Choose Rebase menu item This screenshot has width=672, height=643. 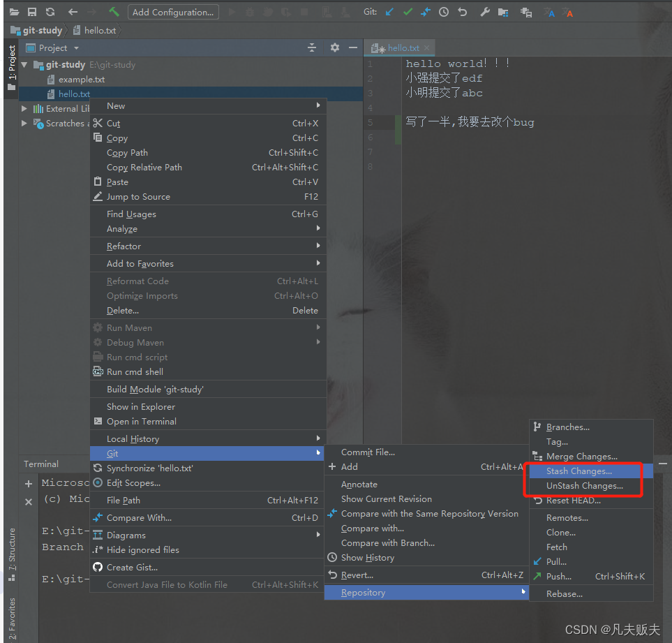click(591, 593)
